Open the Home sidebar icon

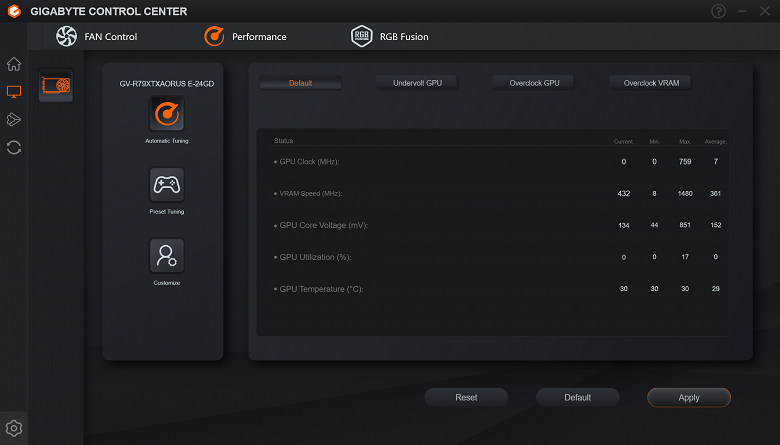point(14,64)
